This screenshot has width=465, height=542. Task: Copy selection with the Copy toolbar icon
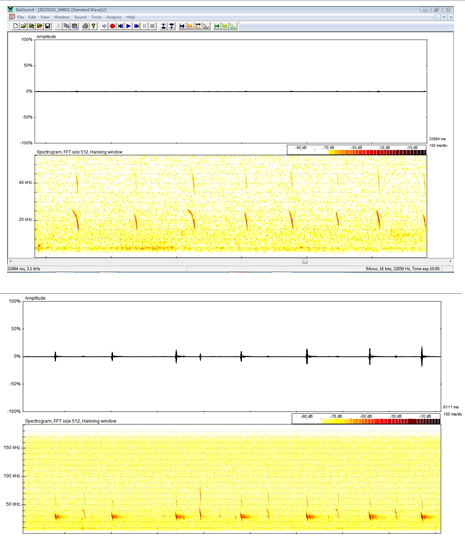point(67,26)
